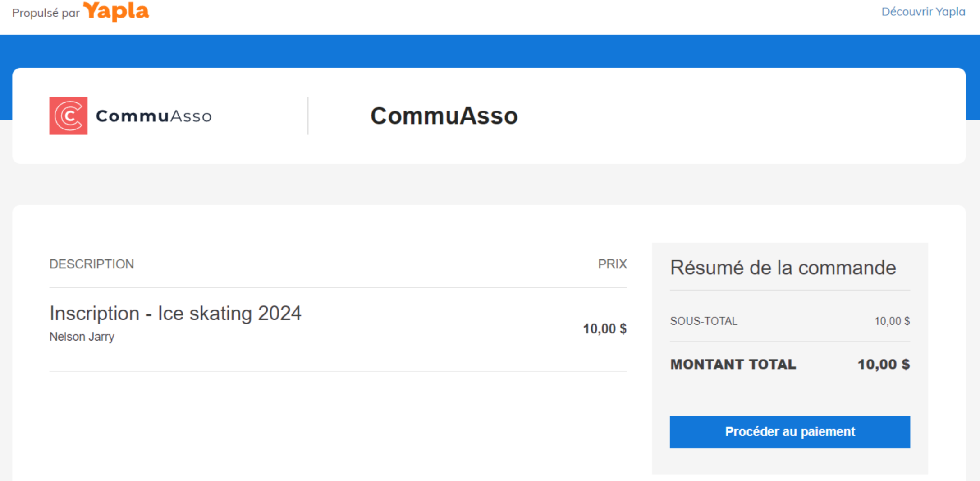Click the DESCRIPTION column header

tap(92, 264)
